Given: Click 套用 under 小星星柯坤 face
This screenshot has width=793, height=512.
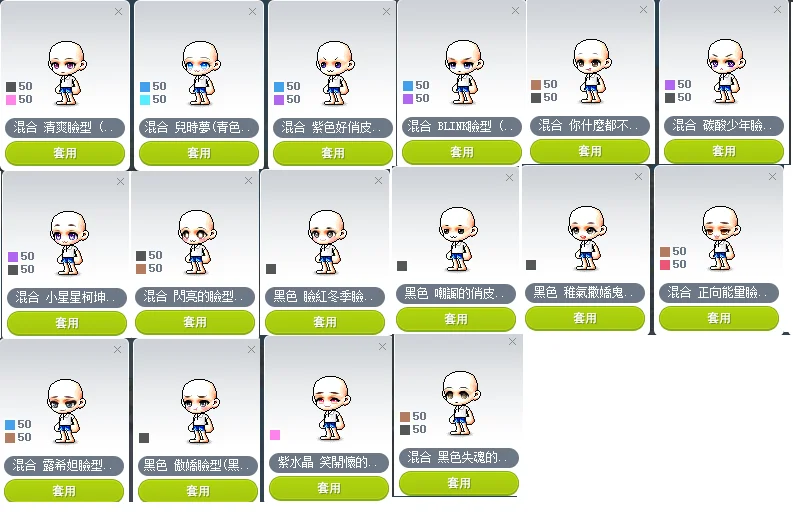Looking at the screenshot, I should 67,323.
